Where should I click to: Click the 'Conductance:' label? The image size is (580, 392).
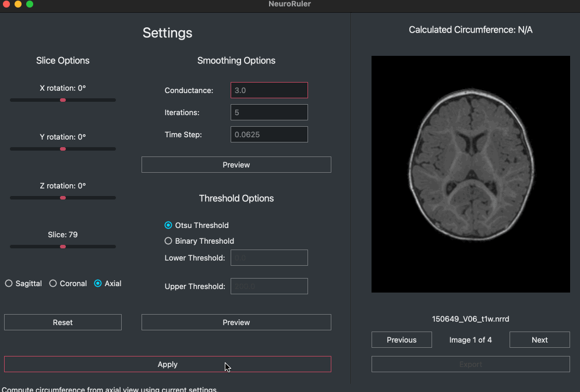(189, 91)
